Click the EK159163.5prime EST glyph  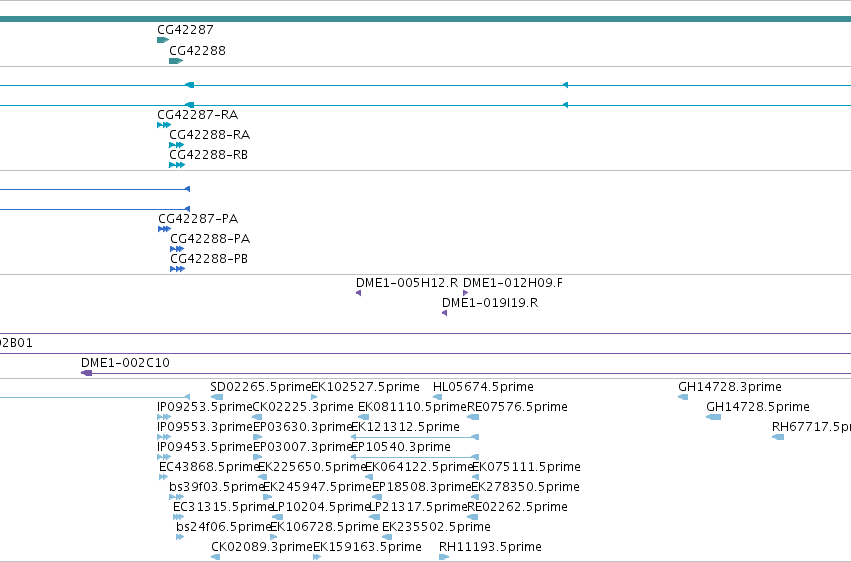coord(317,558)
